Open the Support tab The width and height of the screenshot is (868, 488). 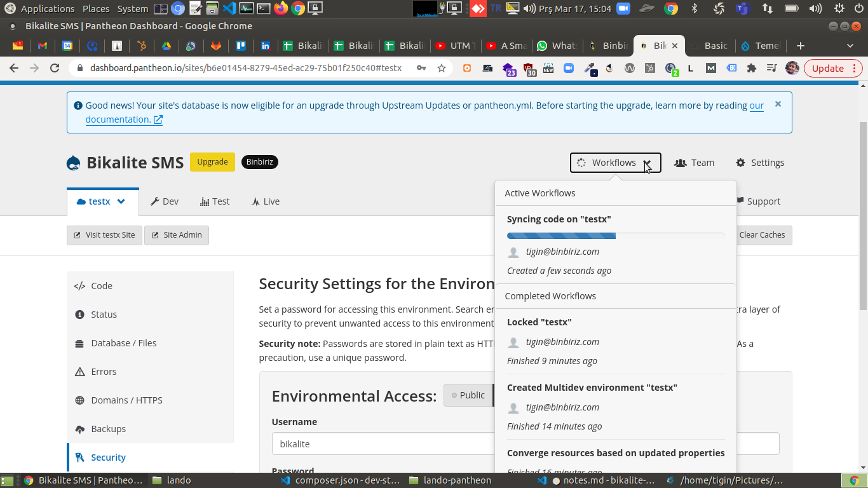759,201
